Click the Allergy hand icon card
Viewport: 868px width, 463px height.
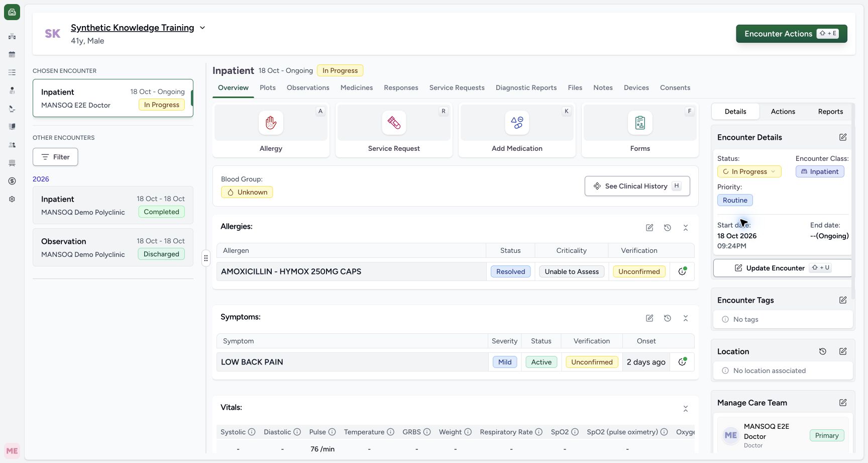[271, 123]
